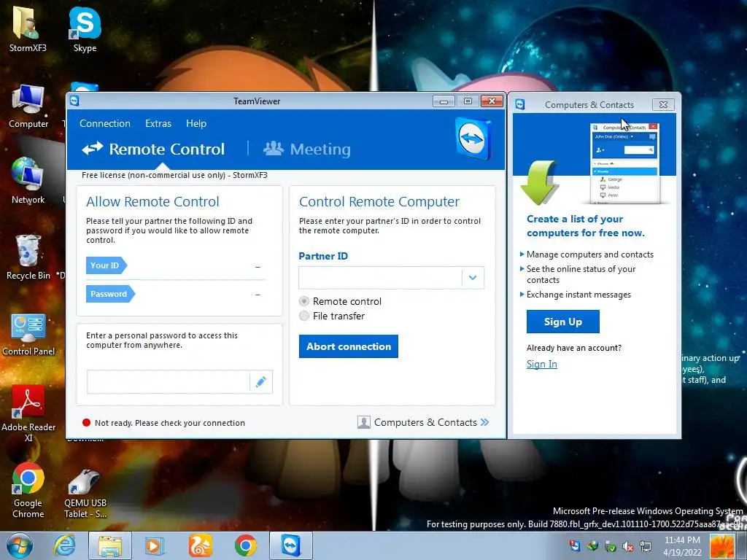Click the Password label tag
The height and width of the screenshot is (560, 747).
(110, 294)
